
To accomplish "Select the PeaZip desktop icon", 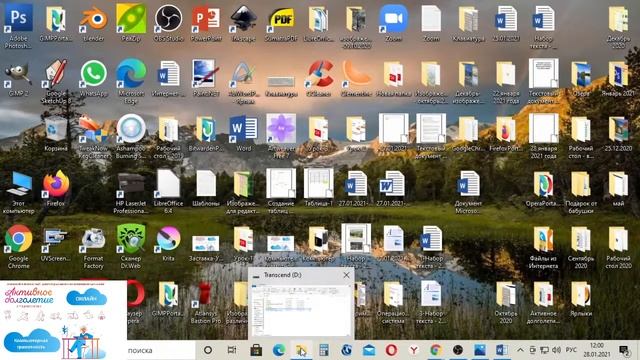I will (131, 23).
